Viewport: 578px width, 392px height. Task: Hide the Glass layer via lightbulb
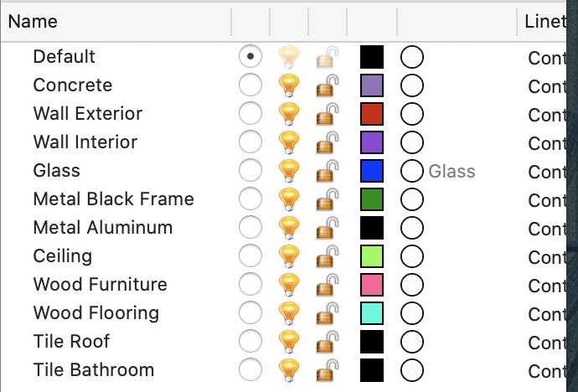(x=289, y=171)
